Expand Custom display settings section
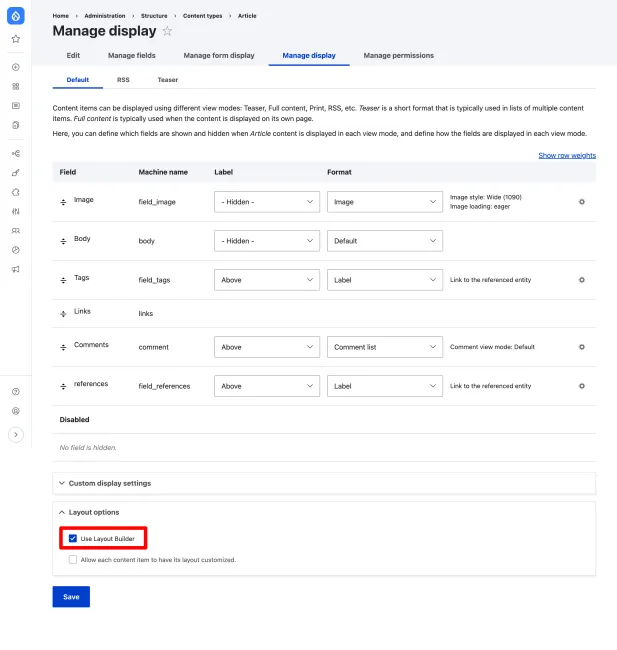Viewport: 617px width, 650px height. 110,483
